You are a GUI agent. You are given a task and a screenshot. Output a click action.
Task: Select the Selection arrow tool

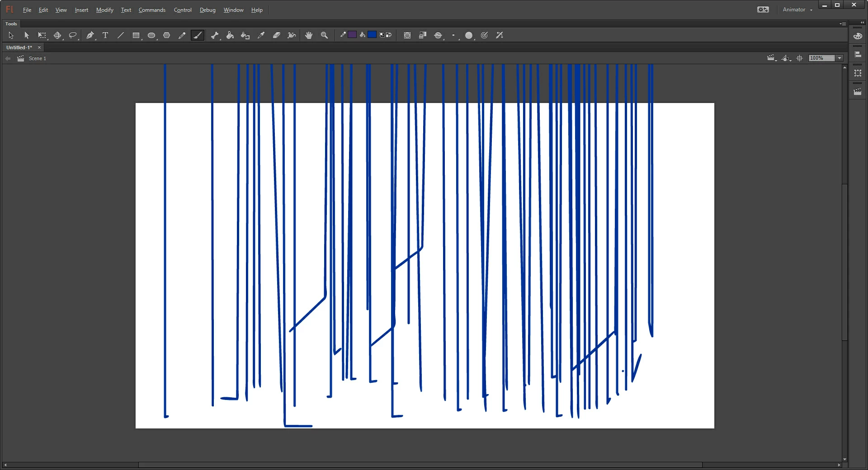[11, 35]
